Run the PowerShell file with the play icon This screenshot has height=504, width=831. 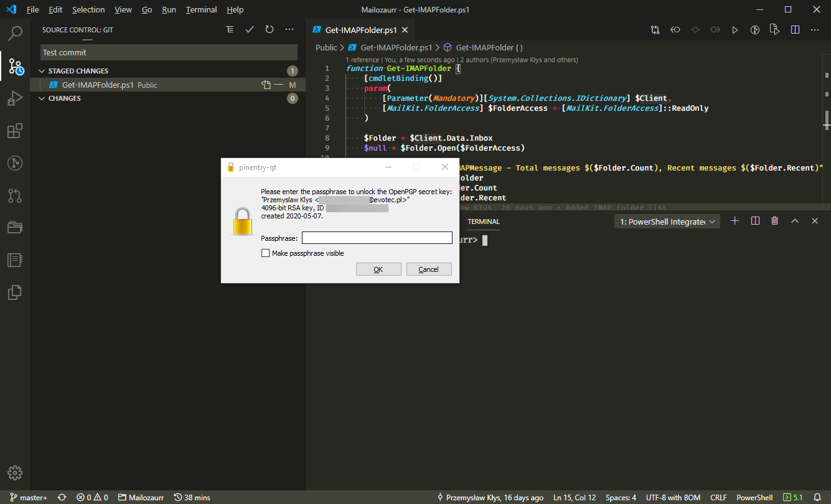point(735,29)
